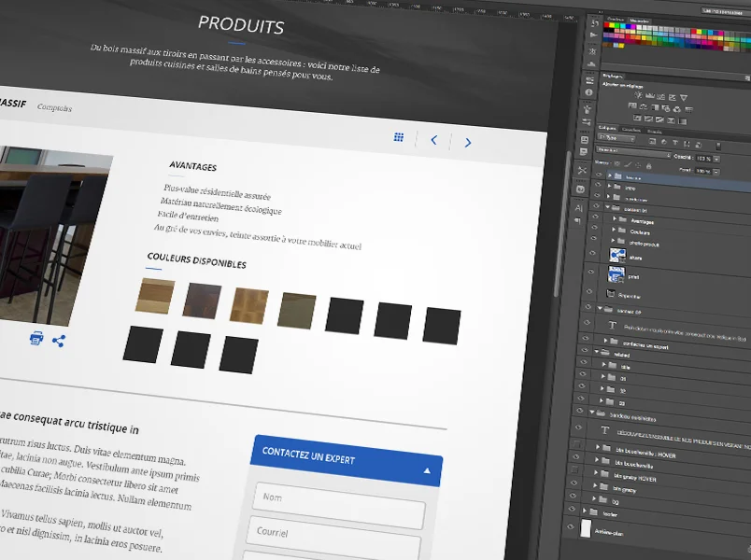Filter layers by type (T) icon
751x560 pixels.
click(674, 143)
